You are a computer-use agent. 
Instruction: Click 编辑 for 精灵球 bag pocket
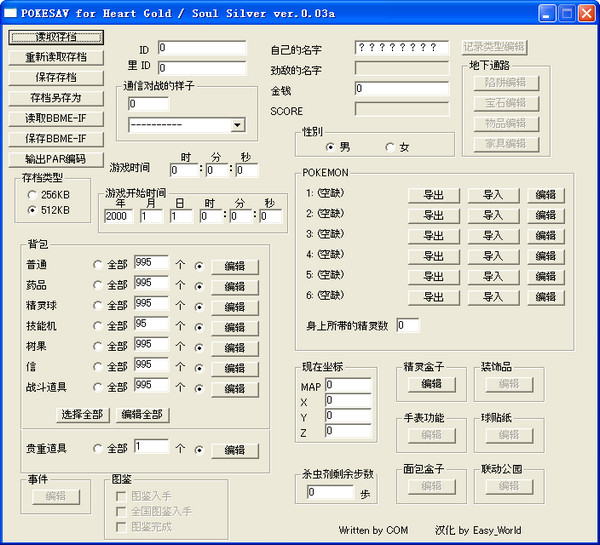[235, 307]
